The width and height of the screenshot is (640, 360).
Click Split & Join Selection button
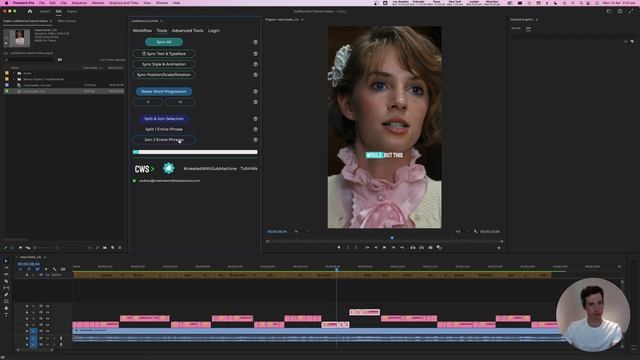(x=164, y=118)
